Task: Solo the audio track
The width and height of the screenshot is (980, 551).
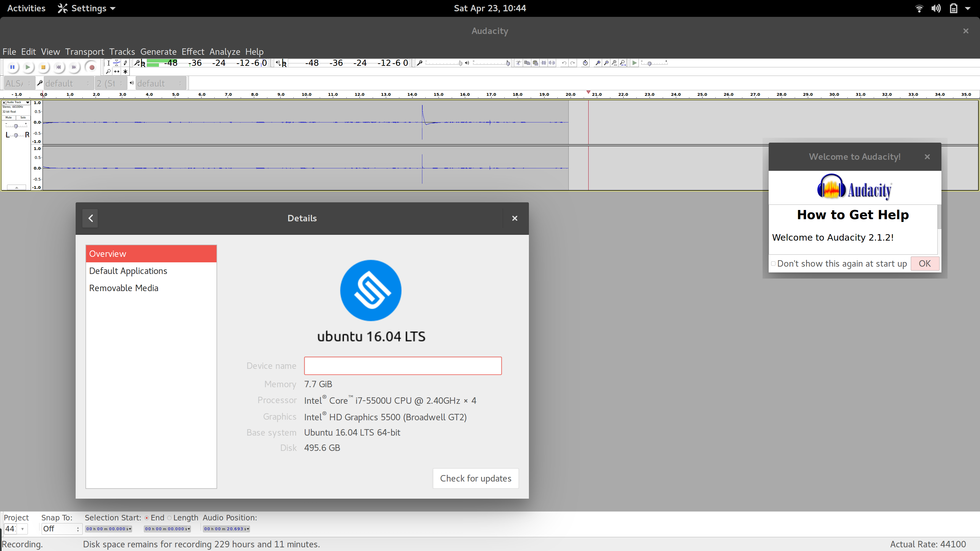Action: click(23, 118)
